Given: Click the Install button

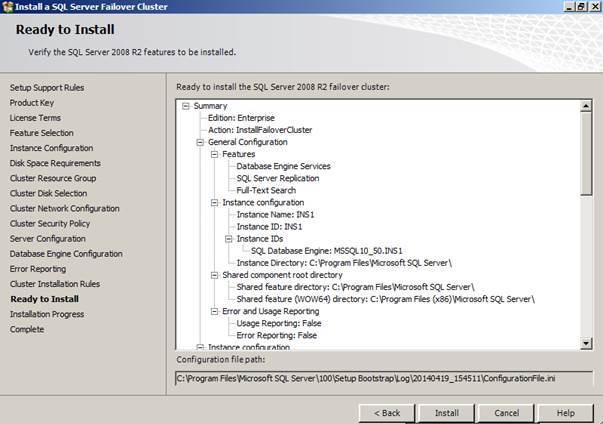Looking at the screenshot, I should click(x=446, y=413).
